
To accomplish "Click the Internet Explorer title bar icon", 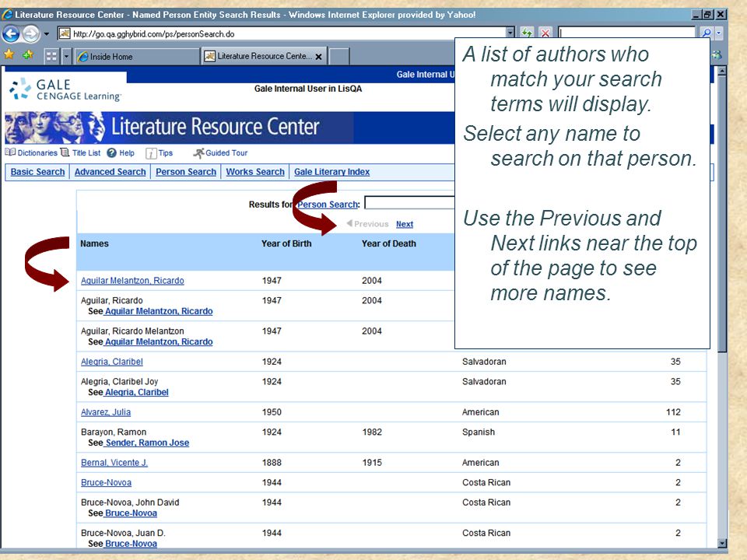I will 7,14.
